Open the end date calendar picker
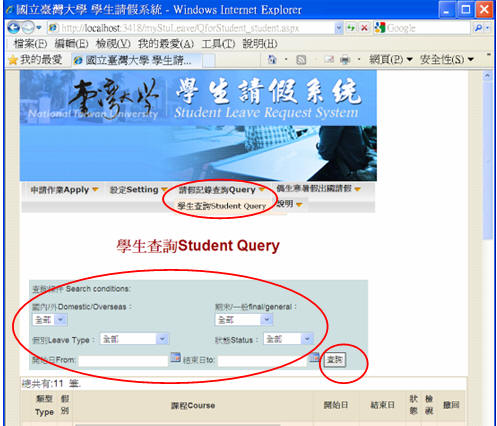This screenshot has height=426, width=497. 314,357
